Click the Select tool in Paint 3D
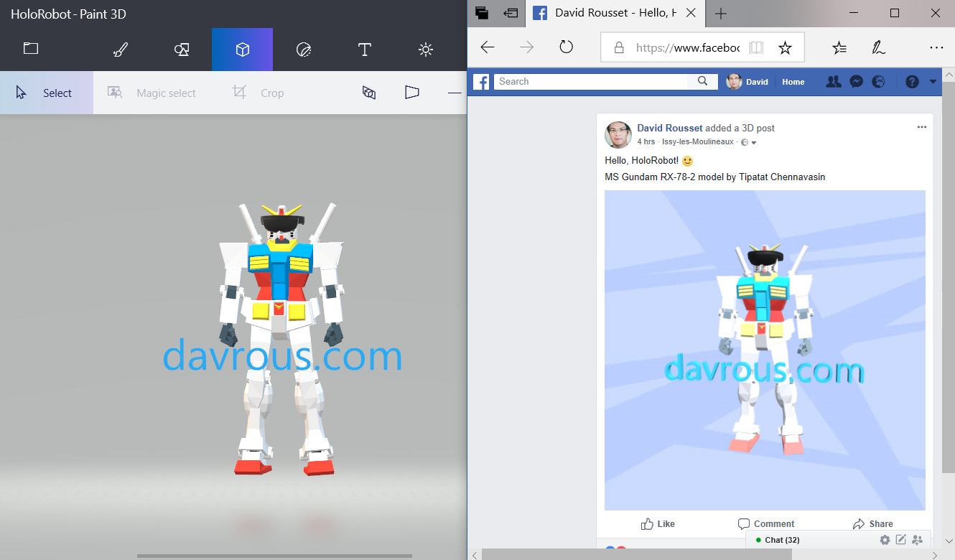 [47, 93]
